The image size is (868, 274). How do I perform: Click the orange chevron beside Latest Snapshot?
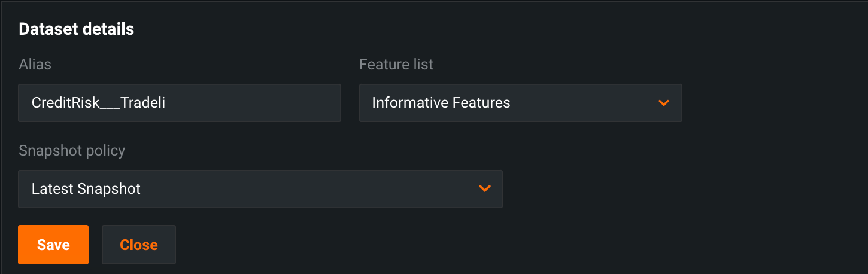click(485, 188)
